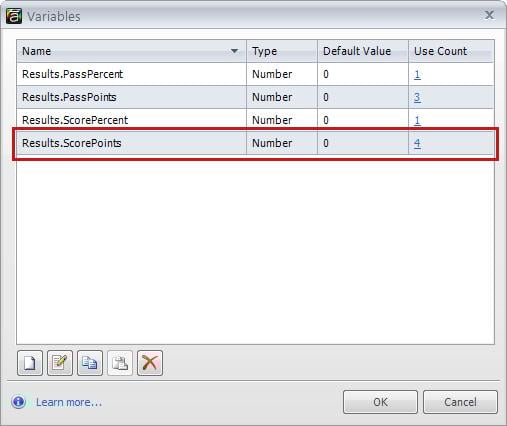Confirm with the OK button
507x426 pixels.
click(x=380, y=402)
